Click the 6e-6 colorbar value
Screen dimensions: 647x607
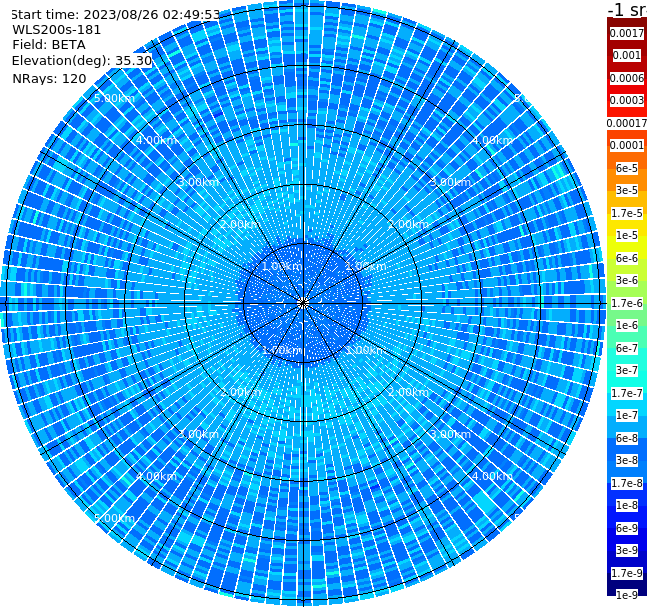tap(627, 258)
